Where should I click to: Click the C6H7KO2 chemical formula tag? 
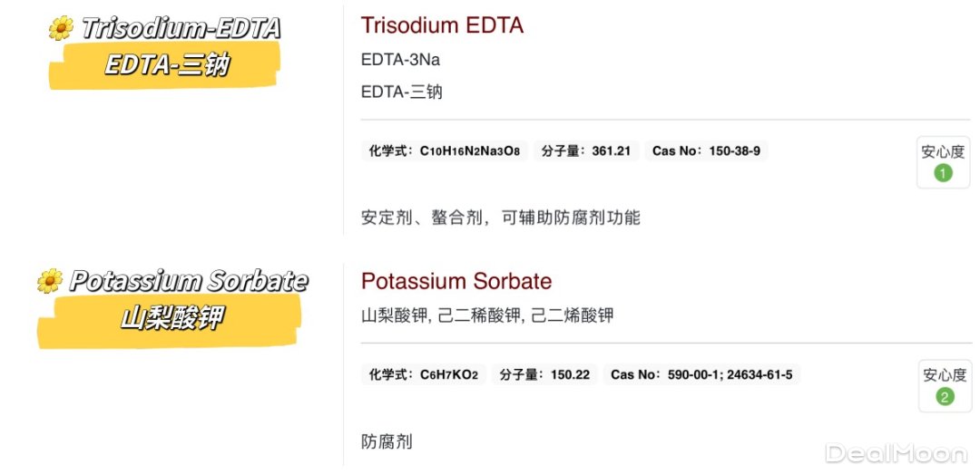pos(424,374)
